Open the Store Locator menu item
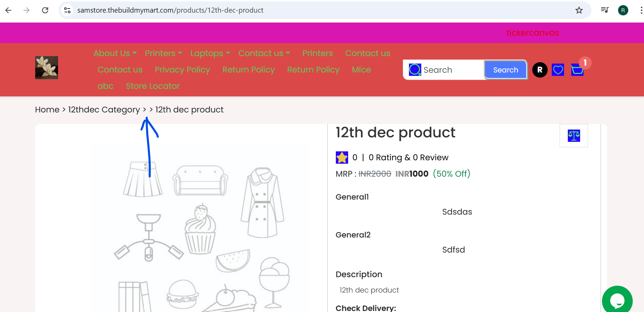644x312 pixels. click(153, 86)
